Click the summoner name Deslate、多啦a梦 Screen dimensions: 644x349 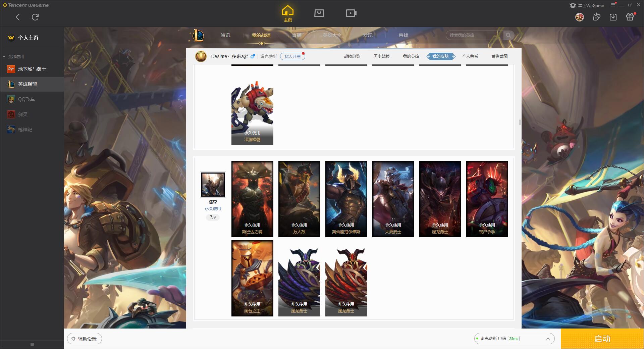(230, 56)
